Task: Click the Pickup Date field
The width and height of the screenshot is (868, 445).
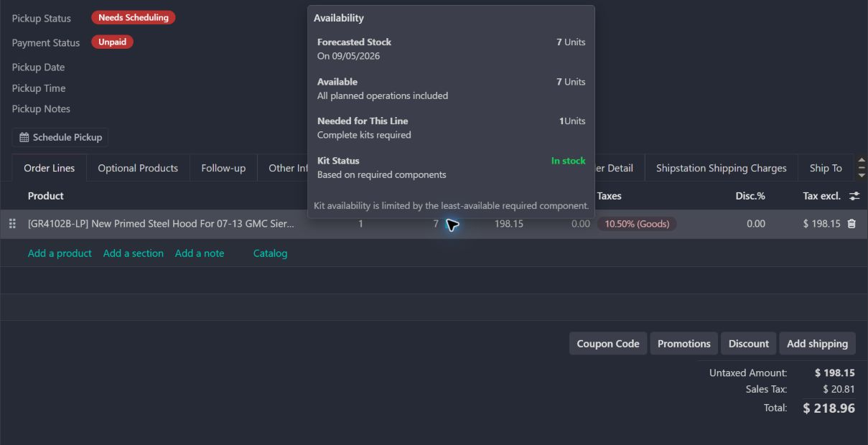Action: [38, 67]
